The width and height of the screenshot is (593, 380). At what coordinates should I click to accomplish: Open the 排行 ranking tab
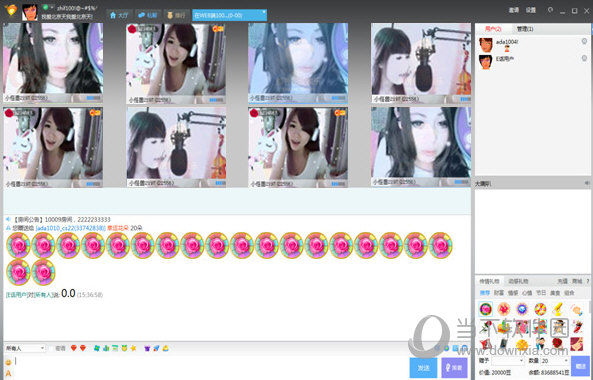point(177,16)
